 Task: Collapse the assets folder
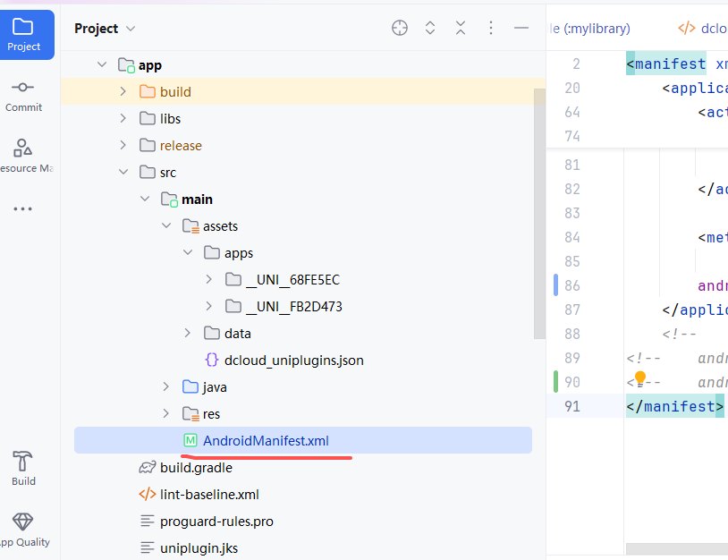coord(166,226)
